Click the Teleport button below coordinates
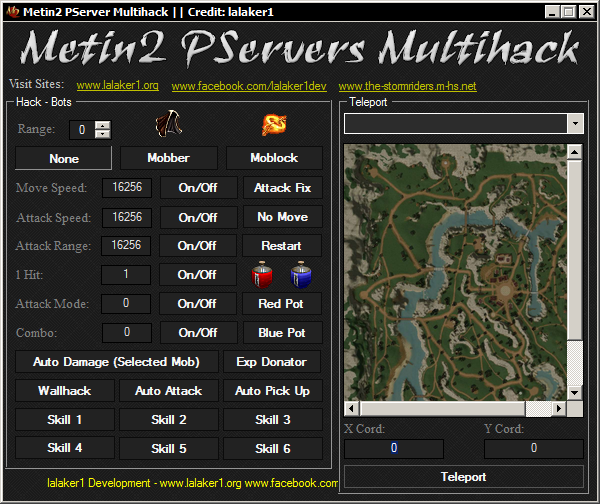The width and height of the screenshot is (600, 504). pyautogui.click(x=464, y=477)
